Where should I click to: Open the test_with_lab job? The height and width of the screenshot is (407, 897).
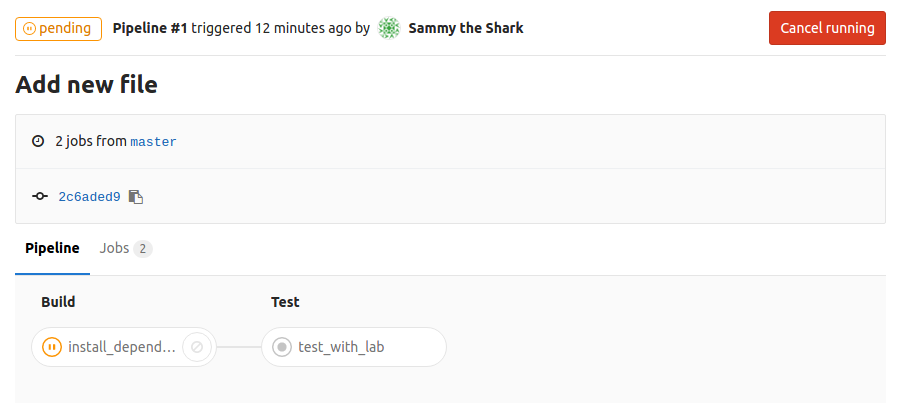(341, 347)
